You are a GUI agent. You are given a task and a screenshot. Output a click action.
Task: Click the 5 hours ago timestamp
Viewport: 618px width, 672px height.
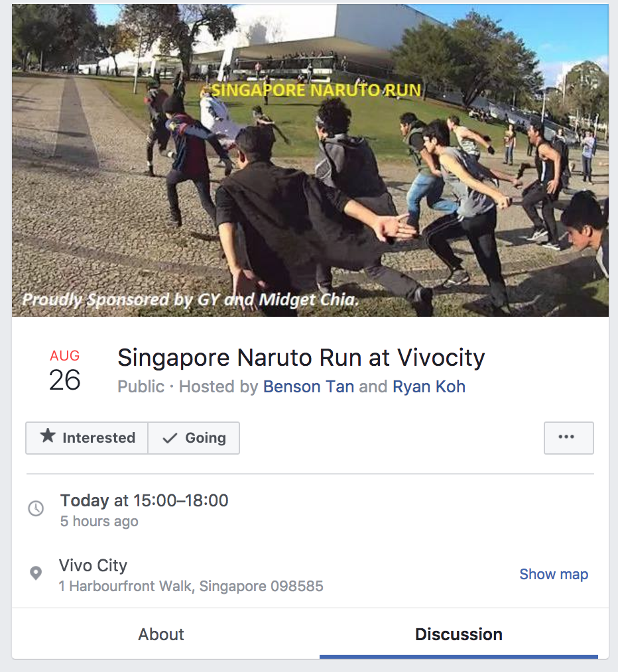pos(99,521)
